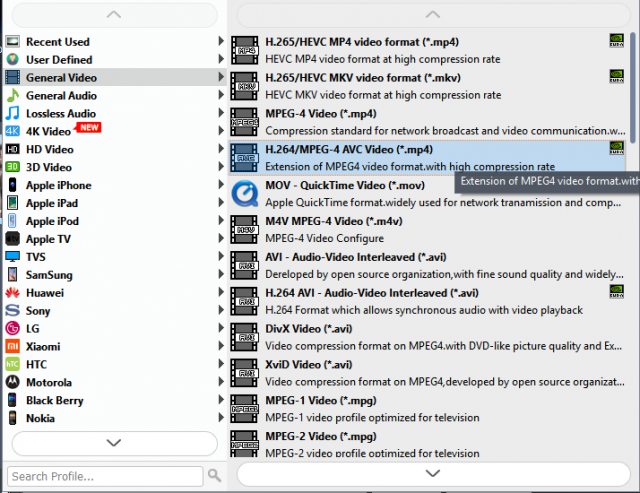Click NVIDIA badge on H.264 AVI row

[x=616, y=292]
